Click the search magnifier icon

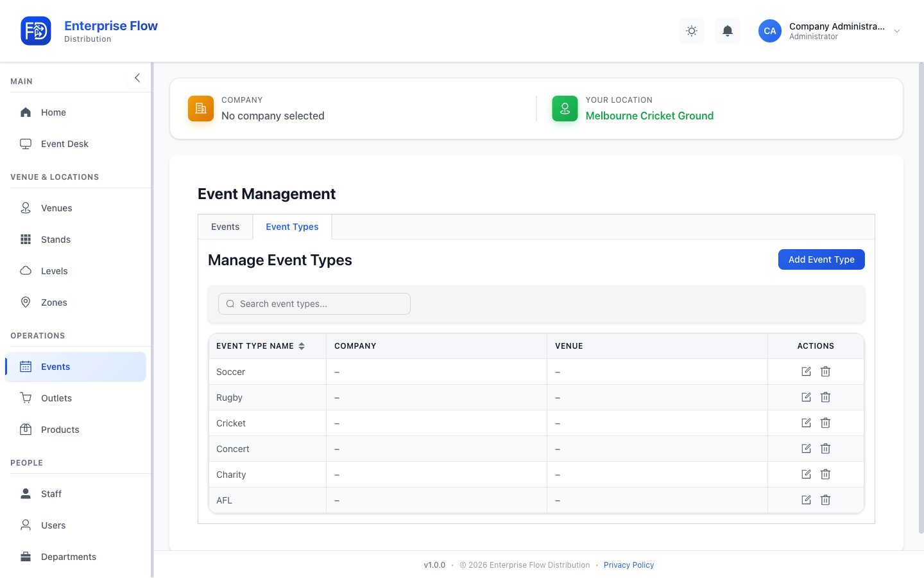pos(230,304)
